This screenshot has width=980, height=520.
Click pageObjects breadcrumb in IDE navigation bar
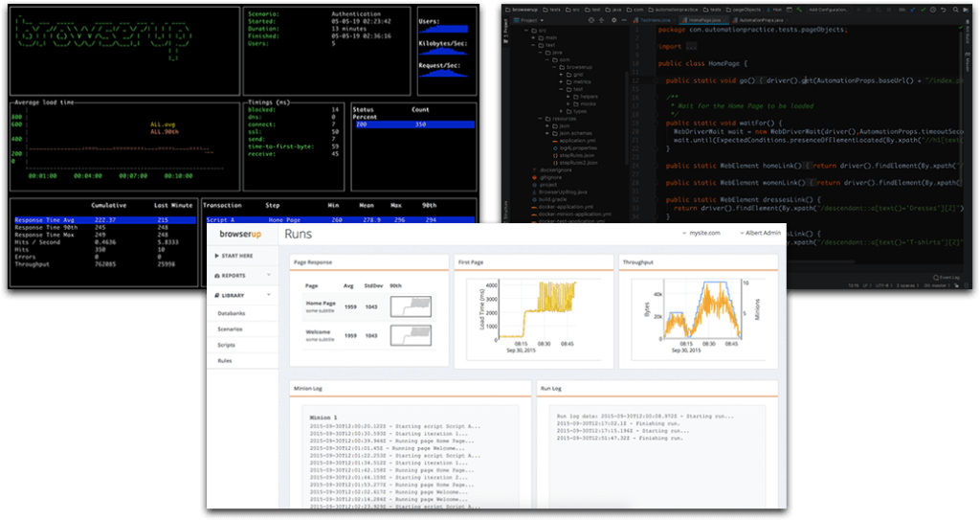tap(743, 10)
